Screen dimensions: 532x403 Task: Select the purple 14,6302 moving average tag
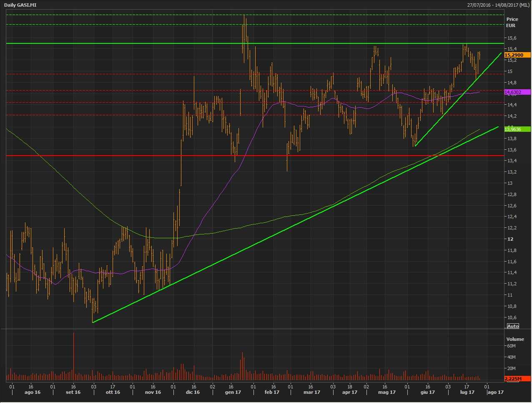click(x=517, y=92)
